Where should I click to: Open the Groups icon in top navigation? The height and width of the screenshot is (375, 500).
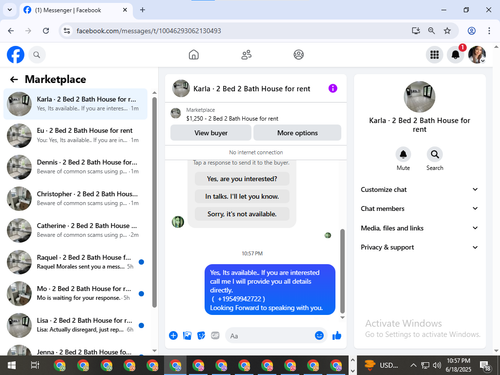tap(298, 55)
